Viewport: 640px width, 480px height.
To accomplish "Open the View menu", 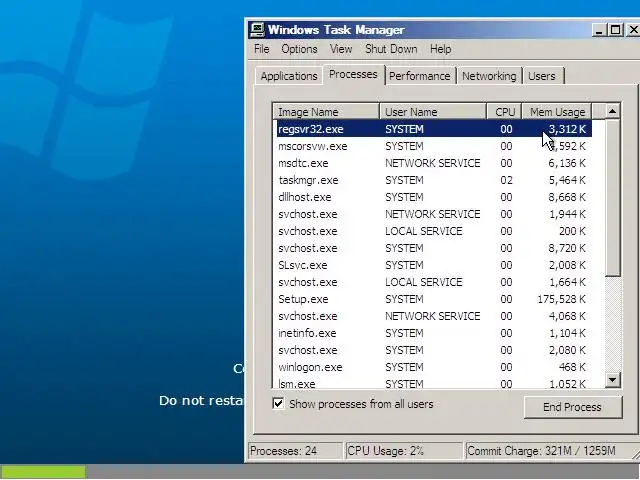I will (341, 49).
